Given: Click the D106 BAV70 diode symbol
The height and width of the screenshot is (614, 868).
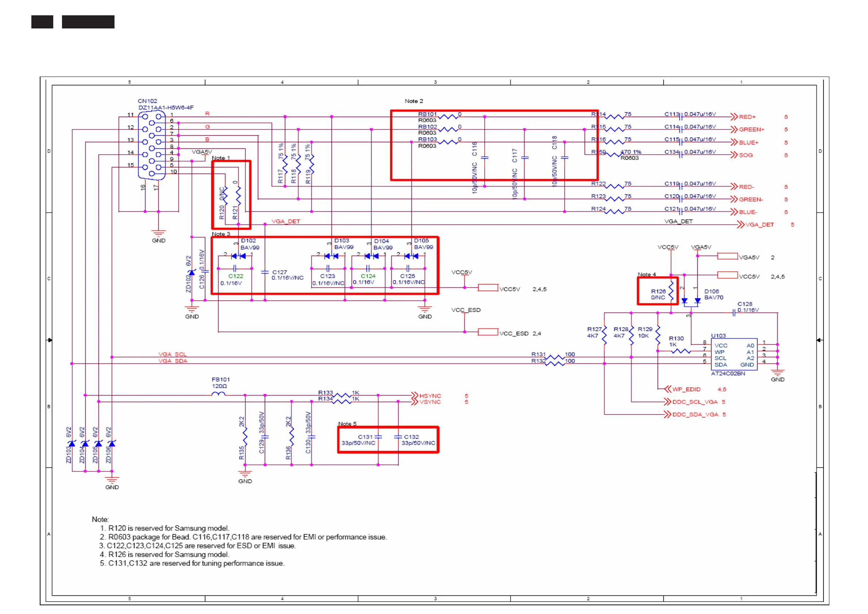Looking at the screenshot, I should tap(691, 300).
